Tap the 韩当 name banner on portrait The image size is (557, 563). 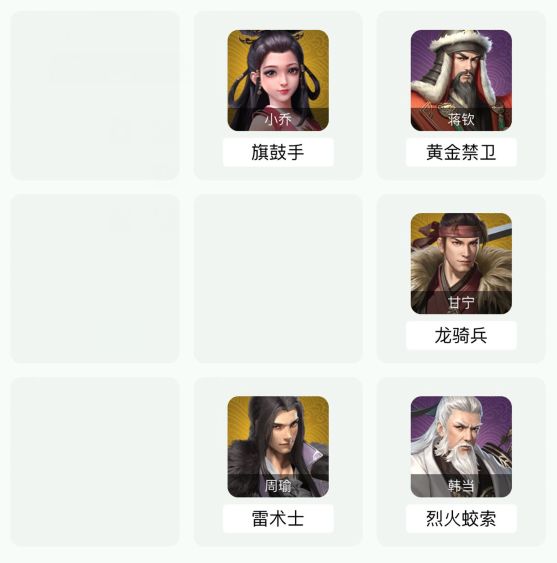pos(461,485)
